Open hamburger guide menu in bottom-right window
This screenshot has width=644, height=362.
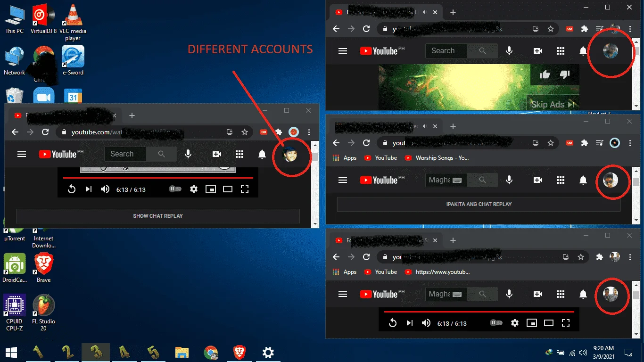click(343, 294)
